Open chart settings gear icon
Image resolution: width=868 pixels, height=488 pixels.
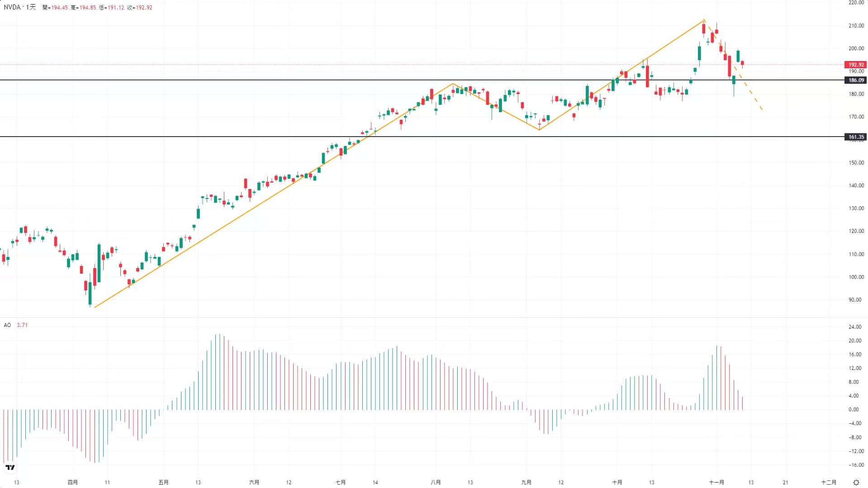point(856,483)
